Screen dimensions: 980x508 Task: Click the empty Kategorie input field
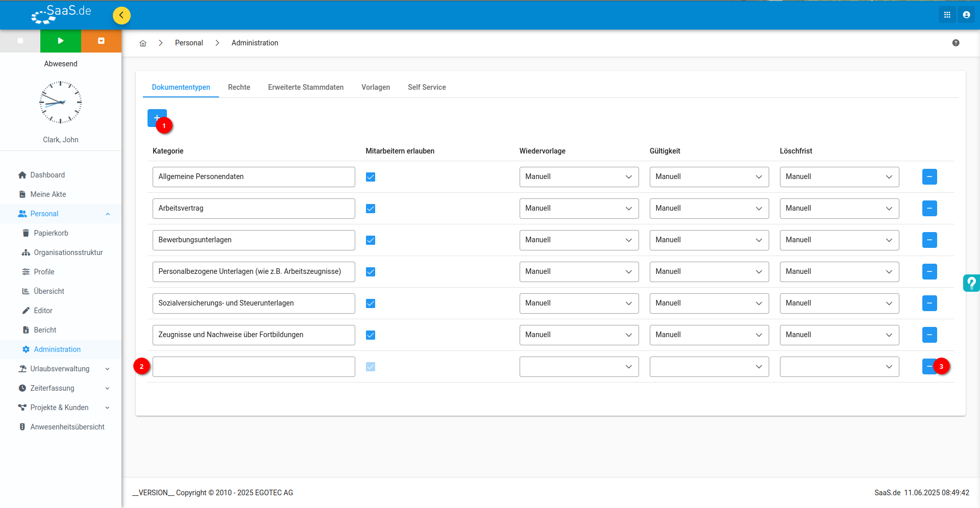point(254,367)
